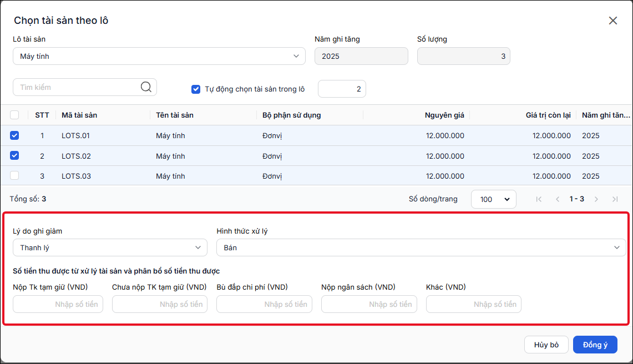The image size is (633, 364).
Task: Change Số dòng/trang page size dropdown
Action: [x=493, y=199]
